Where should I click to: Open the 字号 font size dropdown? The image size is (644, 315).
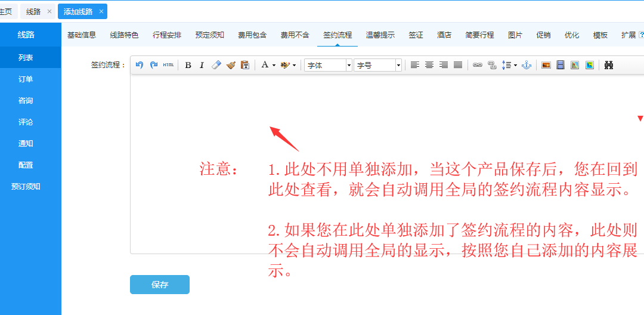tap(377, 65)
